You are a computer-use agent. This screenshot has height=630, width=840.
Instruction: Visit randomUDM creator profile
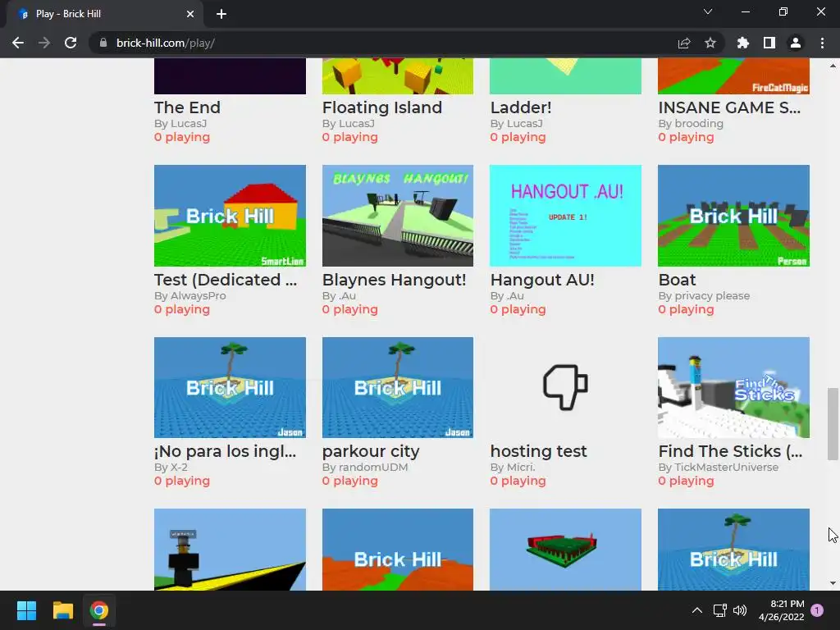click(373, 467)
